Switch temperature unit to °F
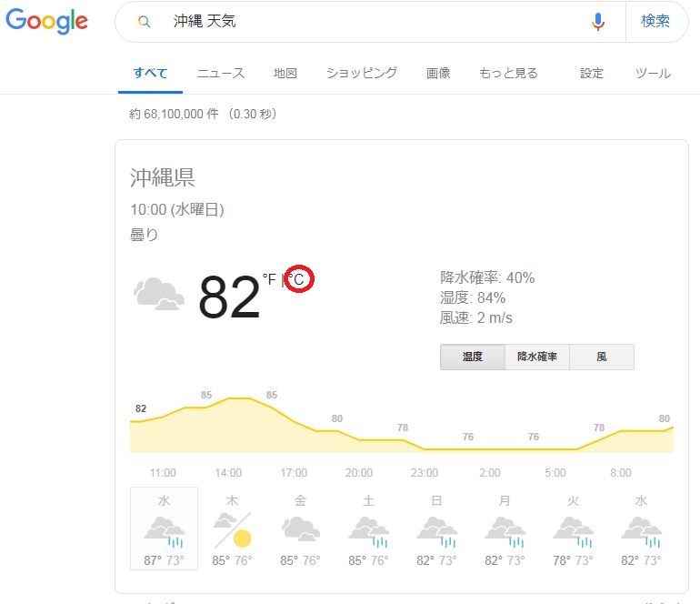The image size is (700, 604). (268, 279)
